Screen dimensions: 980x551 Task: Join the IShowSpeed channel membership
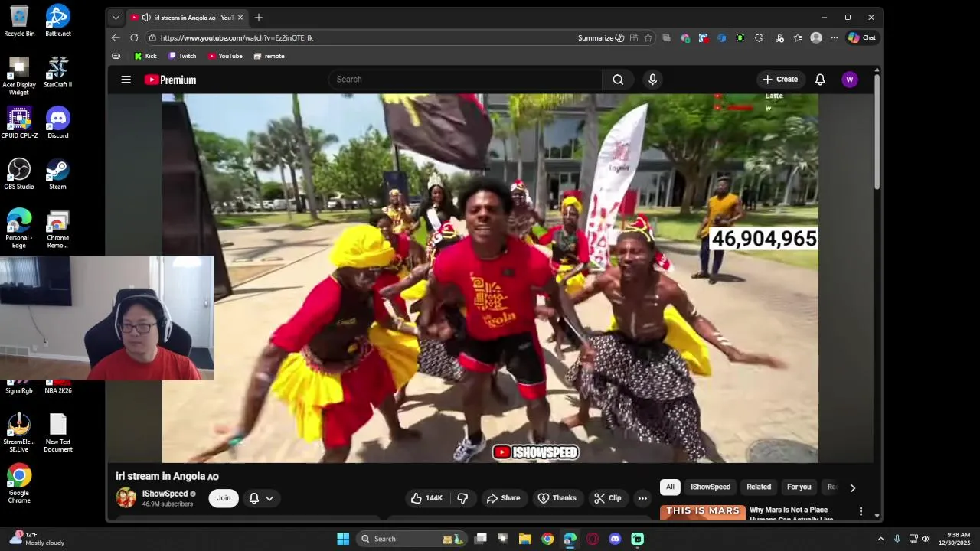[224, 498]
